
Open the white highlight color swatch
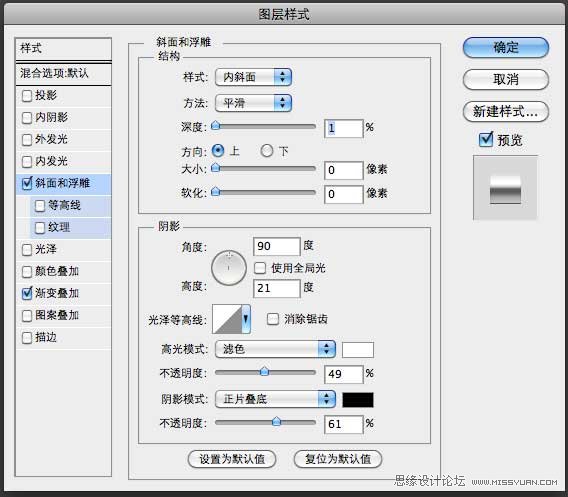click(358, 350)
